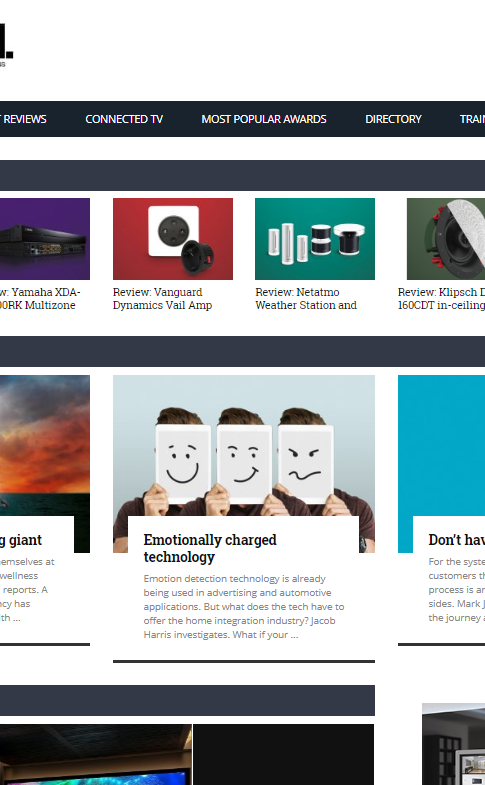
Task: Open the Yamaha multizone amplifier thumbnail
Action: pos(45,239)
